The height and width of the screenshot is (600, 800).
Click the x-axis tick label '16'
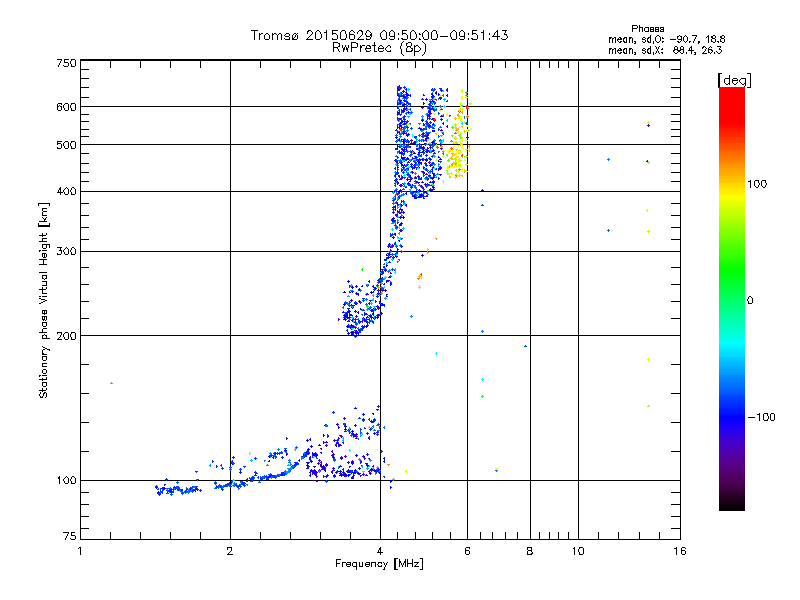click(680, 551)
